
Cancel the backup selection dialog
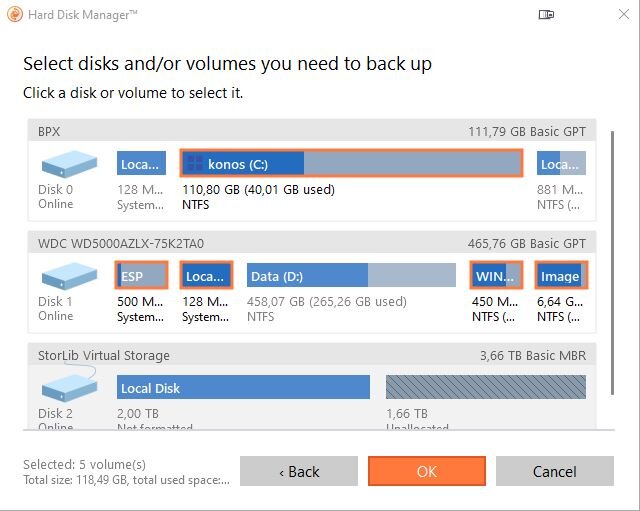554,471
